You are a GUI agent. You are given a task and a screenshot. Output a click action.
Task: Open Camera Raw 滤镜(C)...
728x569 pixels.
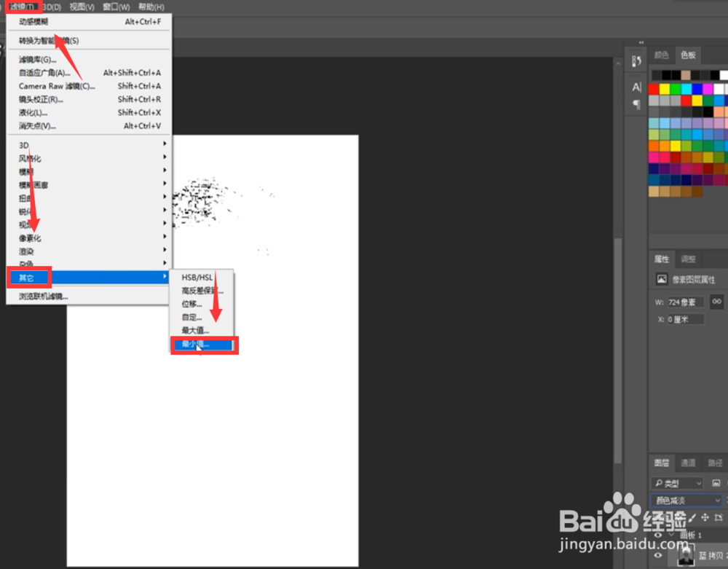[x=88, y=86]
